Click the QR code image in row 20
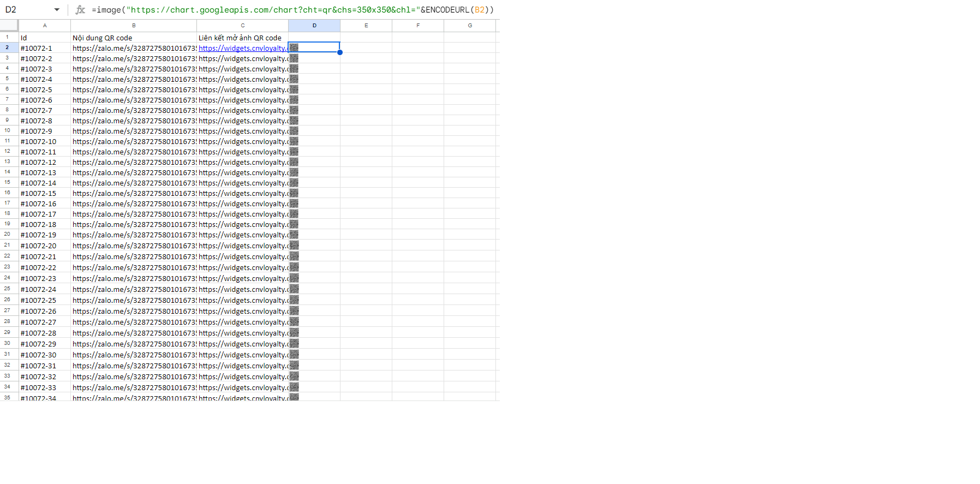The image size is (980, 484). 294,235
